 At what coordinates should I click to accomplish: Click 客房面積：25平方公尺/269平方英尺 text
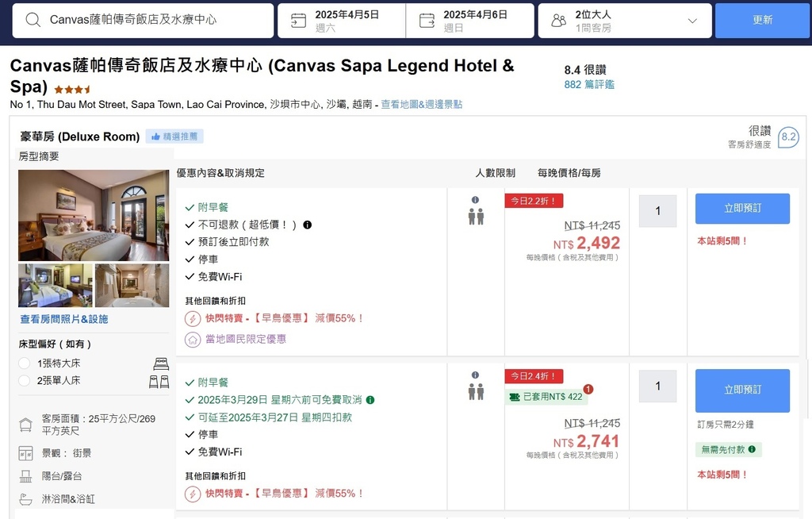98,425
